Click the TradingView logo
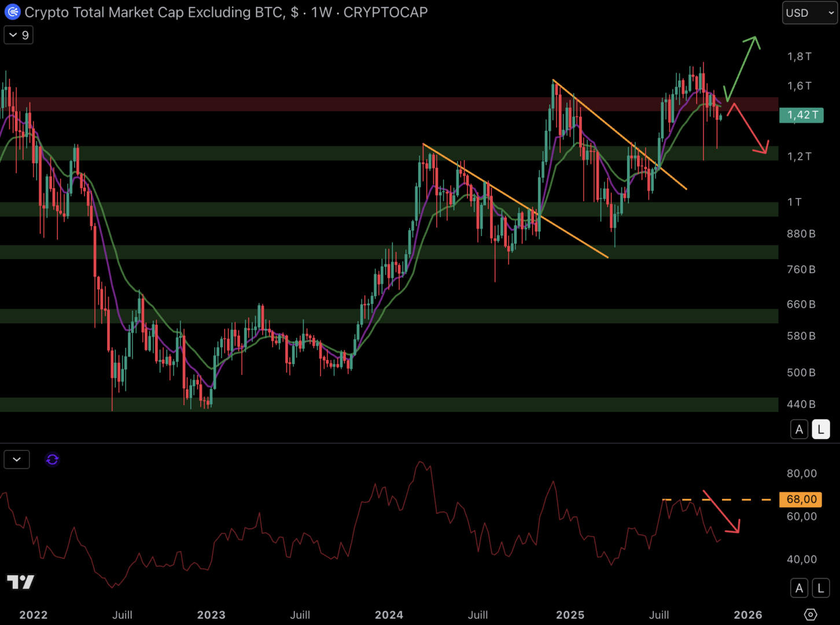 click(x=21, y=582)
